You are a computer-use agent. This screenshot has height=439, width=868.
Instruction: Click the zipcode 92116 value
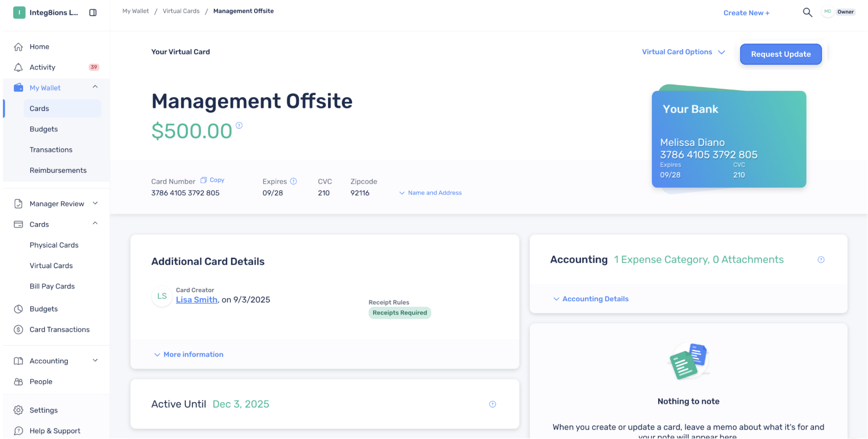360,193
